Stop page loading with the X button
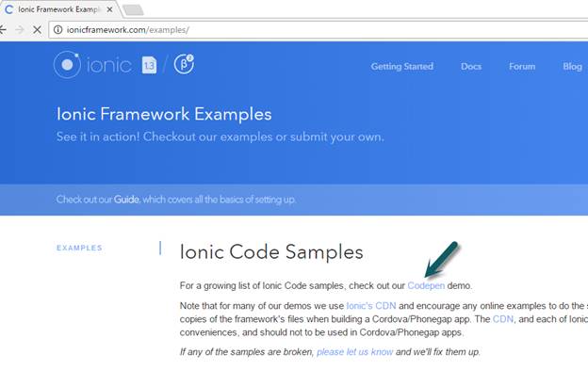This screenshot has height=386, width=588. (36, 29)
